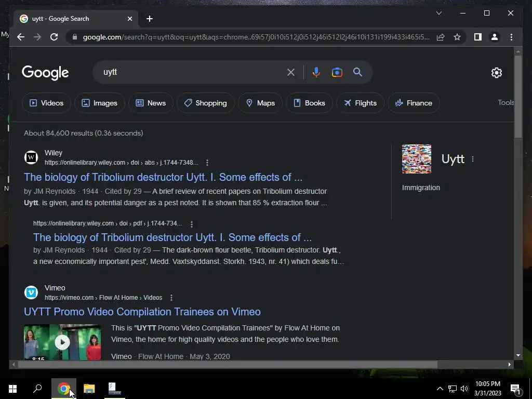
Task: Click the scroll left arrow
Action: click(x=13, y=364)
